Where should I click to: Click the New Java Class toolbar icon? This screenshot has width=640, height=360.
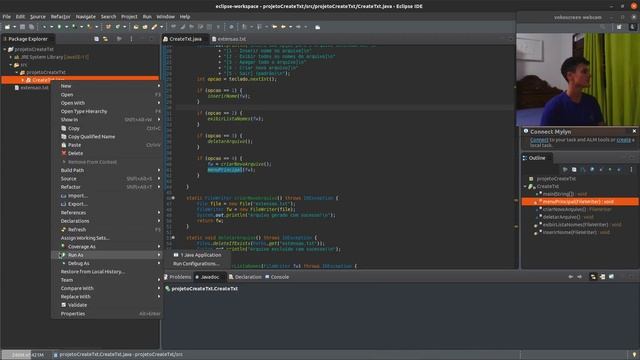point(118,27)
